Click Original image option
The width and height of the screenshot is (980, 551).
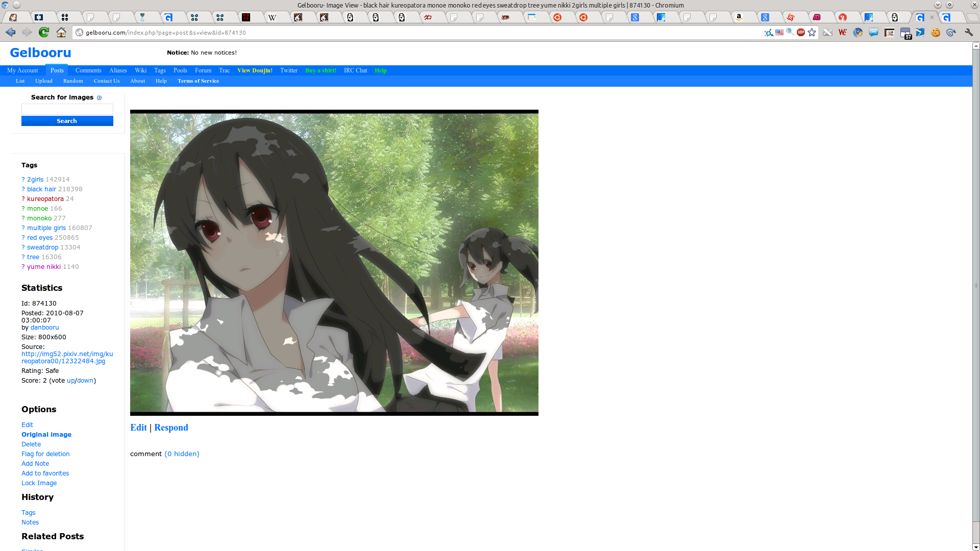(x=46, y=435)
